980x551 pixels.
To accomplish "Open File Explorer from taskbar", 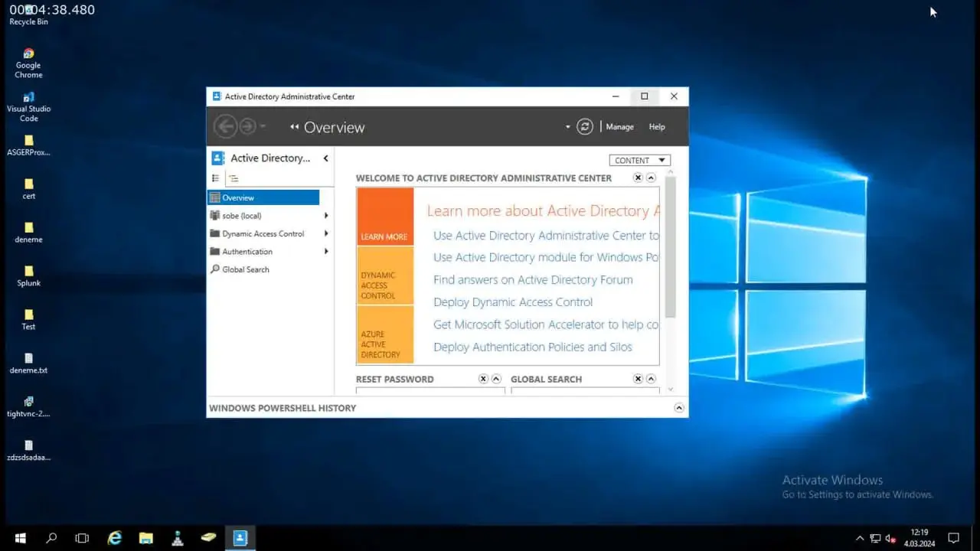I will 146,538.
